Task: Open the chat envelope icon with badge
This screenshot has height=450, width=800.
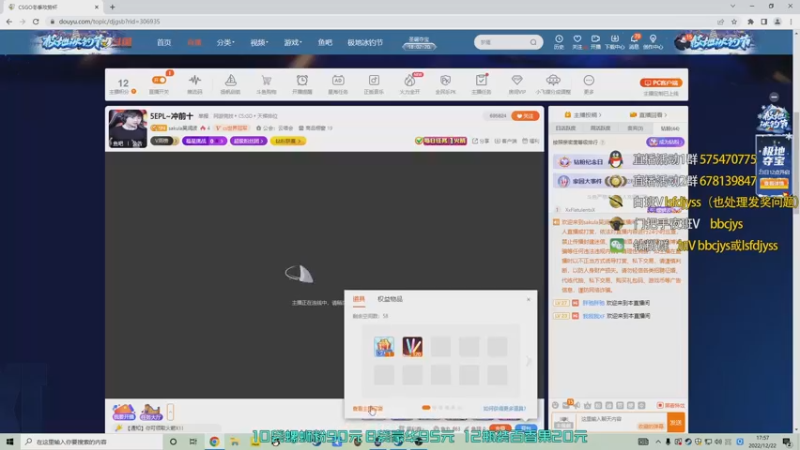Action: pos(566,405)
